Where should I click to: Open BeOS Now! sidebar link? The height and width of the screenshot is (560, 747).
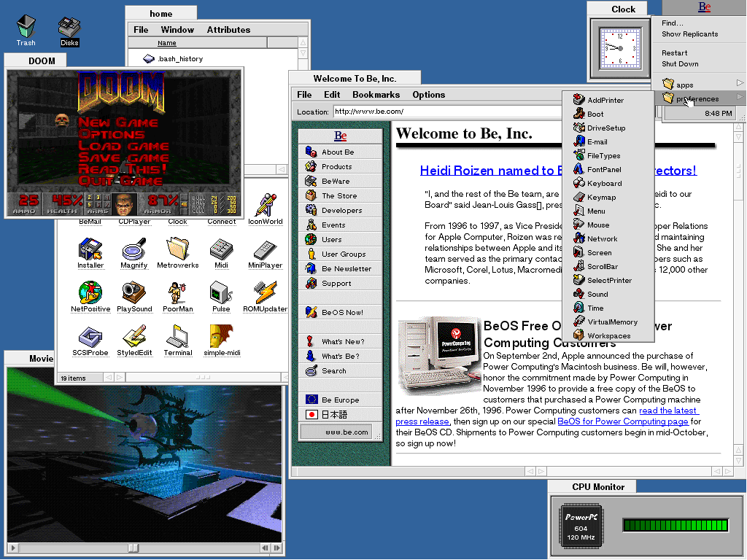tap(341, 312)
